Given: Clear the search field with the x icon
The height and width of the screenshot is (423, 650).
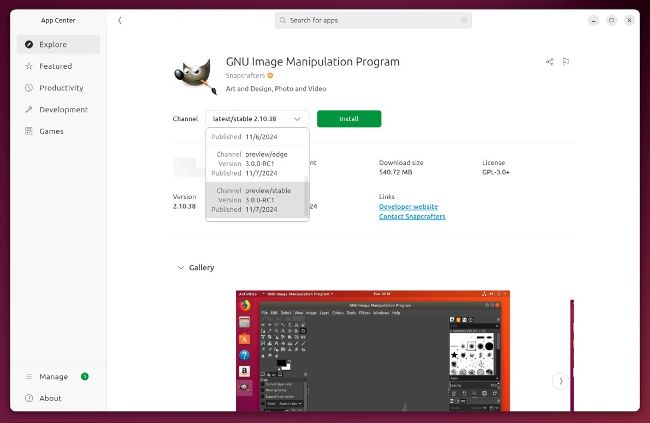Looking at the screenshot, I should tap(464, 20).
